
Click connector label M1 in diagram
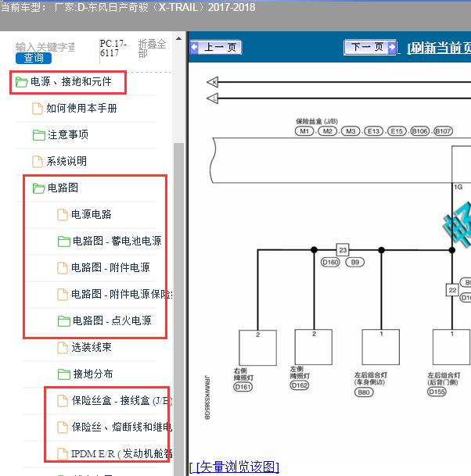[304, 131]
